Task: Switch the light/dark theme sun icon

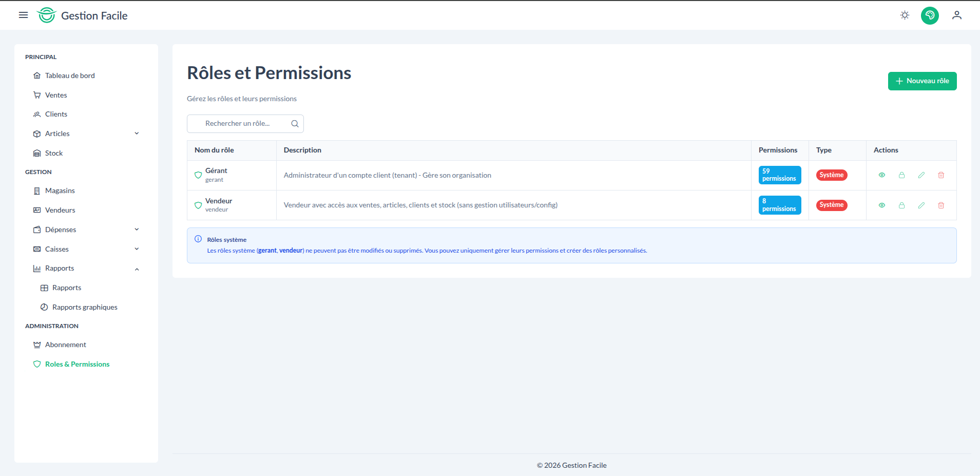Action: pos(905,15)
